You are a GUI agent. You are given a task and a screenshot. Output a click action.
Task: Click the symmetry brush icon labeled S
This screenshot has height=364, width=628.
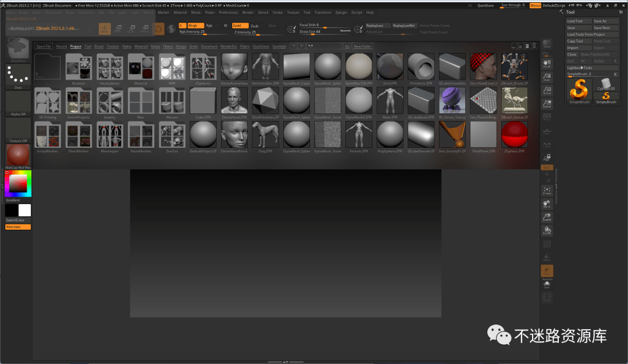point(292,29)
